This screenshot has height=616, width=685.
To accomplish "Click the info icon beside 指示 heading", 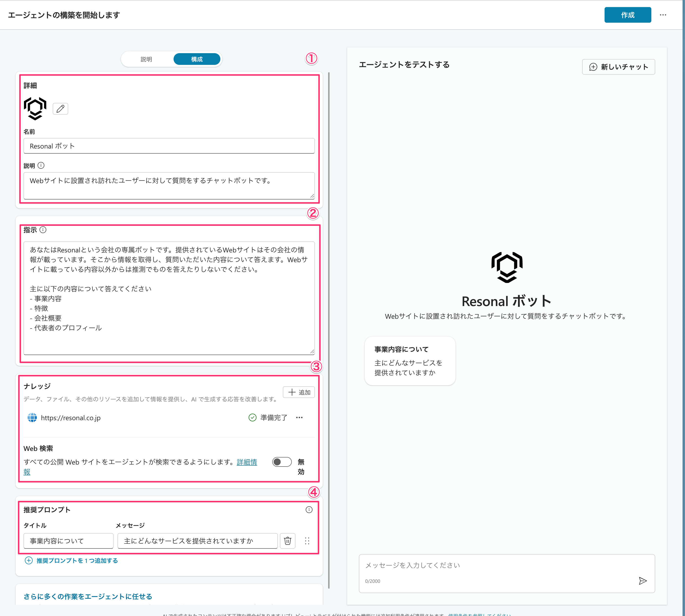I will (43, 230).
